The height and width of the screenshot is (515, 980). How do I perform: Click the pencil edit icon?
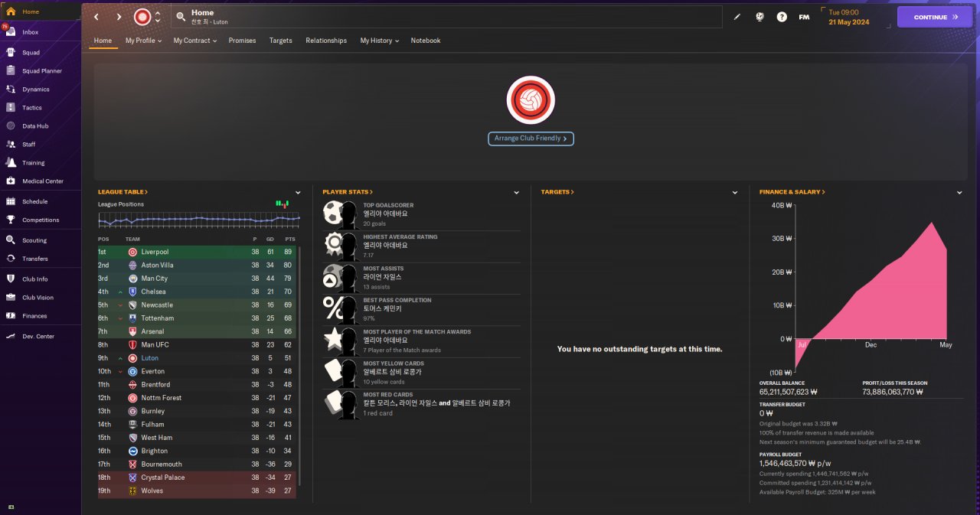(x=737, y=17)
